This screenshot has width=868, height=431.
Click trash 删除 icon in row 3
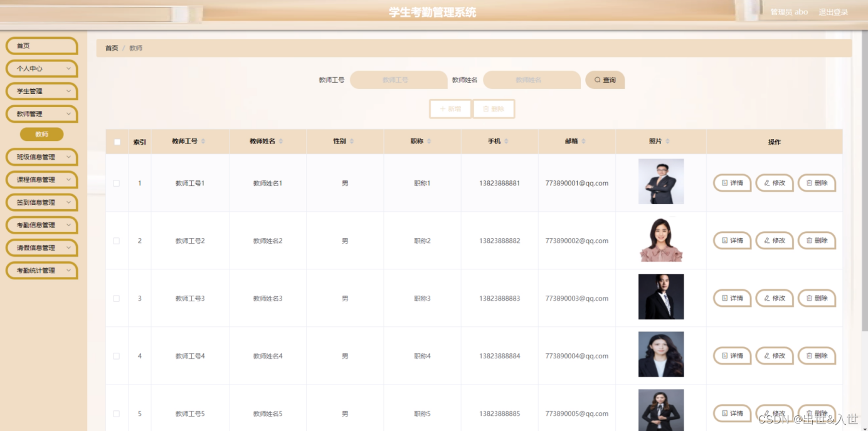point(809,298)
